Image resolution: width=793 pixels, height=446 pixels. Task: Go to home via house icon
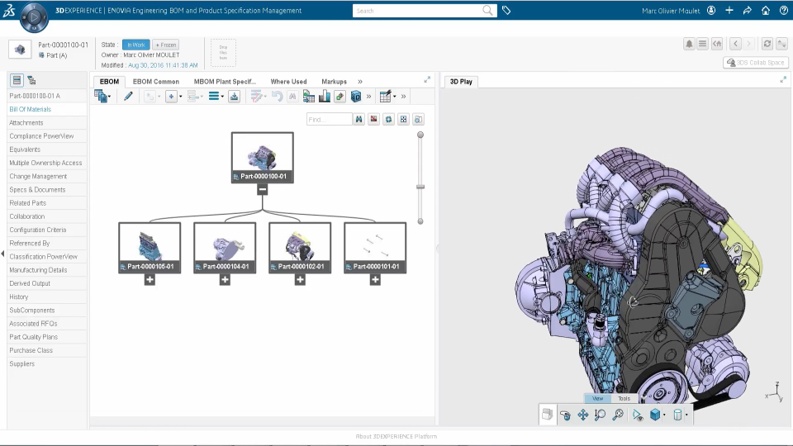coord(766,10)
